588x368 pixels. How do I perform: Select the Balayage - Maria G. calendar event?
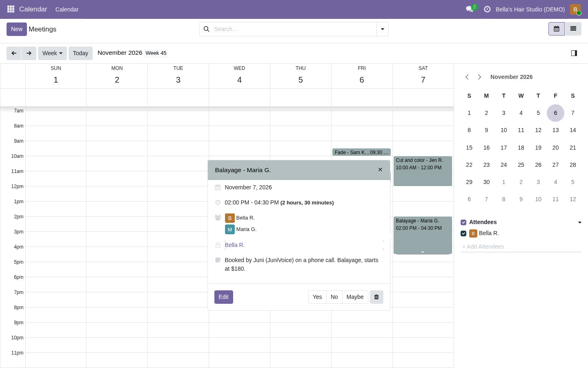[x=423, y=235]
